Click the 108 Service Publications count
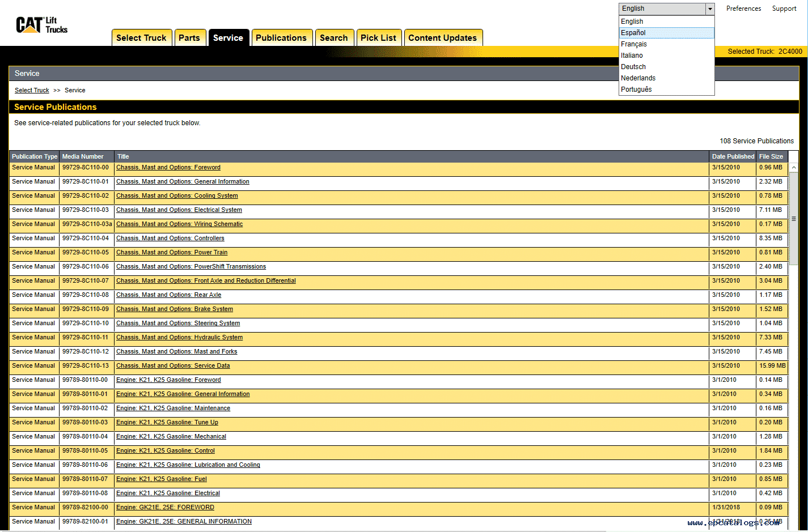 pyautogui.click(x=757, y=141)
